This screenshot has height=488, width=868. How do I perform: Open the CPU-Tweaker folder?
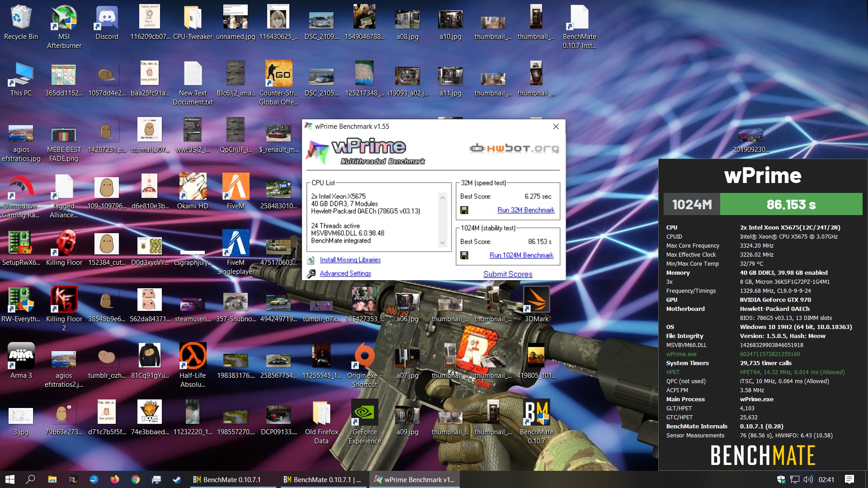tap(193, 23)
